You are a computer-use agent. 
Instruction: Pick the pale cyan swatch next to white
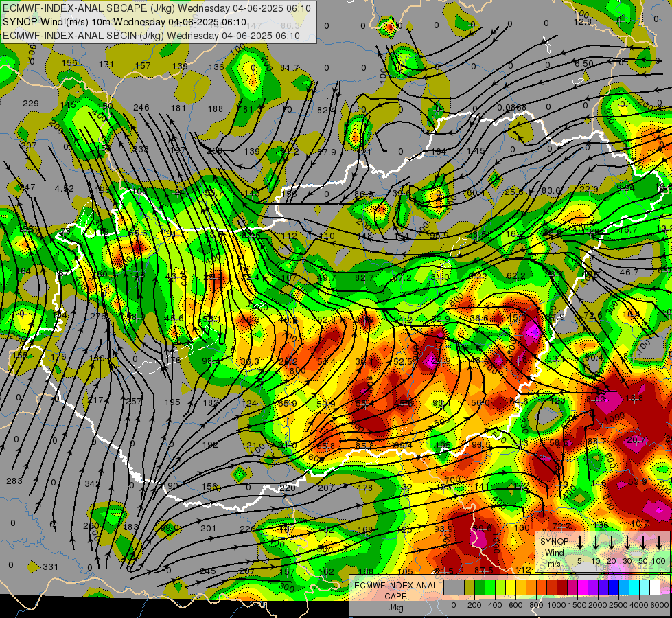point(645,587)
